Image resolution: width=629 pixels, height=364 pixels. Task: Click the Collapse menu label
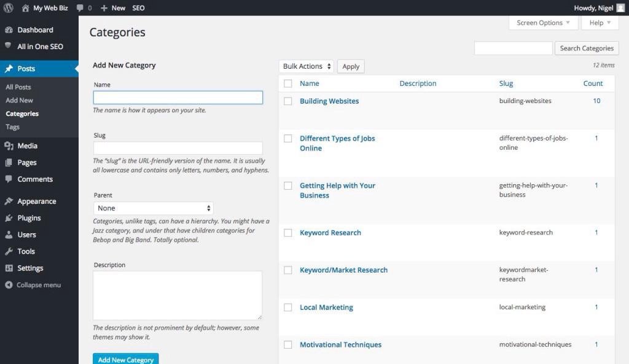tap(39, 285)
